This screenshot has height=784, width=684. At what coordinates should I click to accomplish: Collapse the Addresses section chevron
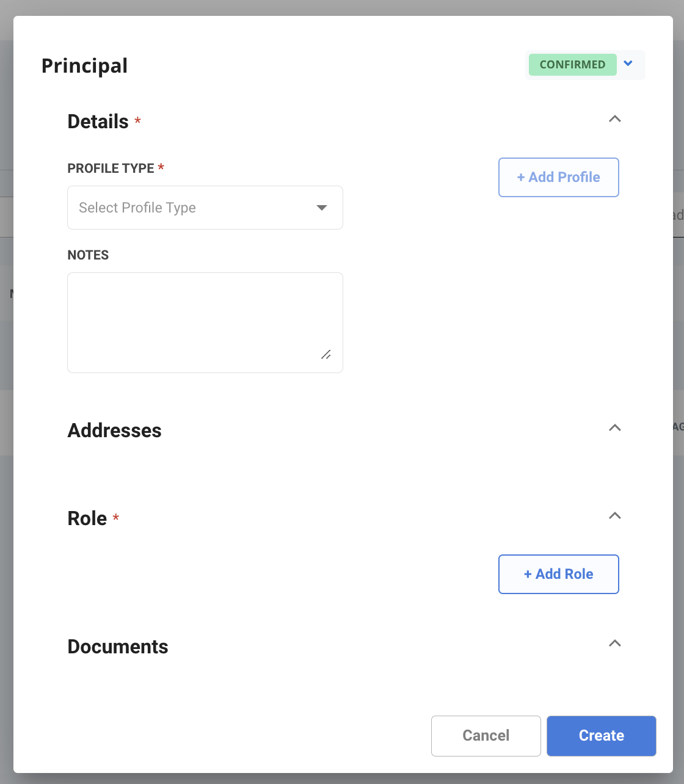pos(615,427)
